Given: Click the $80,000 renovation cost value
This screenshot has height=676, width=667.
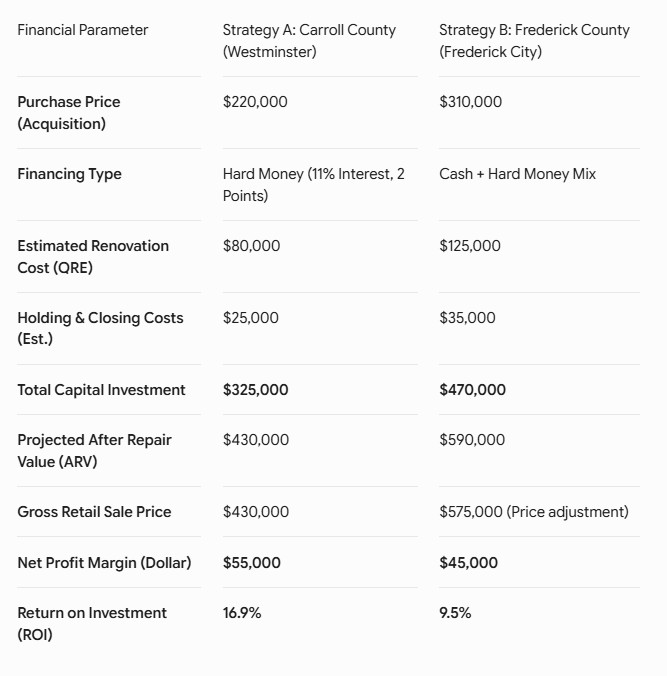Looking at the screenshot, I should pos(251,246).
